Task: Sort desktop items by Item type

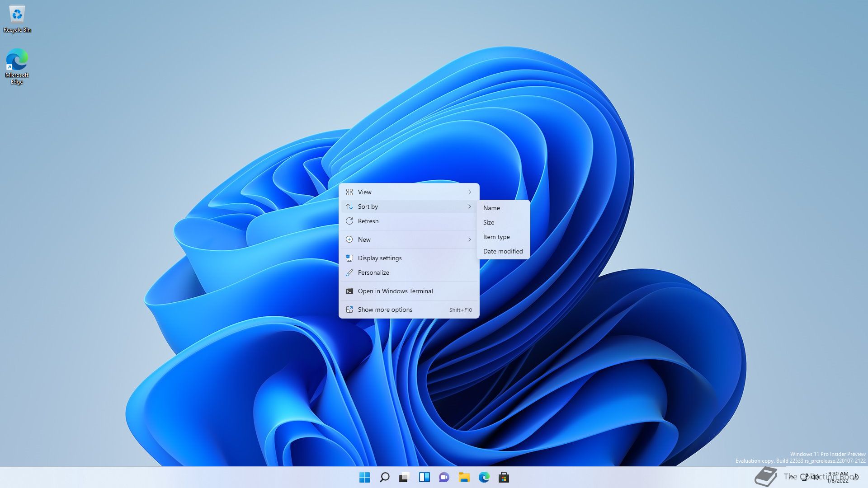Action: click(503, 237)
